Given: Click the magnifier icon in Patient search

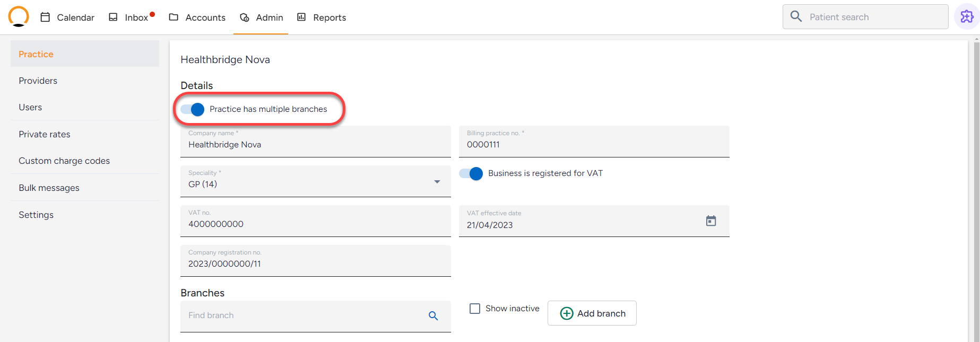Looking at the screenshot, I should [x=796, y=16].
